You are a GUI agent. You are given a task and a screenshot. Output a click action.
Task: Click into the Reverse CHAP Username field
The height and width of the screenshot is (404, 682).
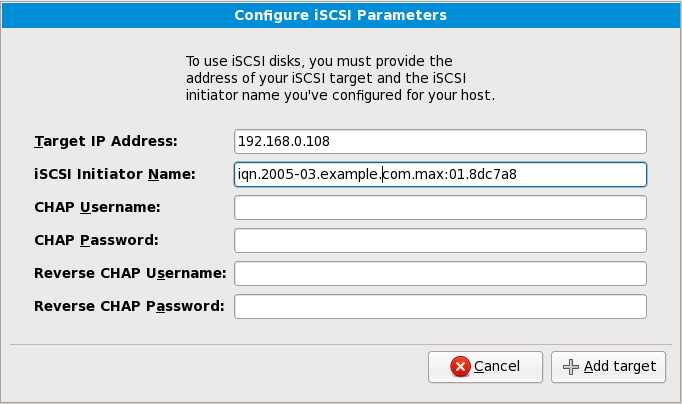click(x=440, y=273)
